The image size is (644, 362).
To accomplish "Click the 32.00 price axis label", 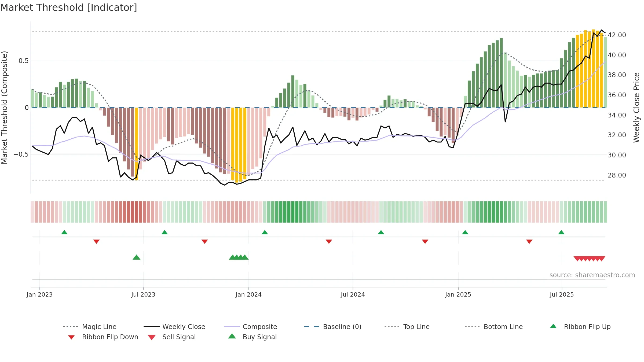I will (617, 135).
